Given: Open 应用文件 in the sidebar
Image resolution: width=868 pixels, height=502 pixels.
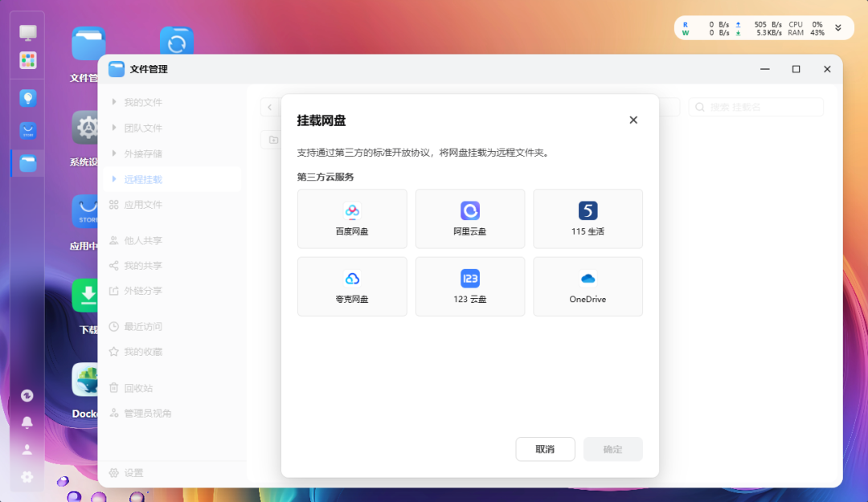Looking at the screenshot, I should [143, 205].
